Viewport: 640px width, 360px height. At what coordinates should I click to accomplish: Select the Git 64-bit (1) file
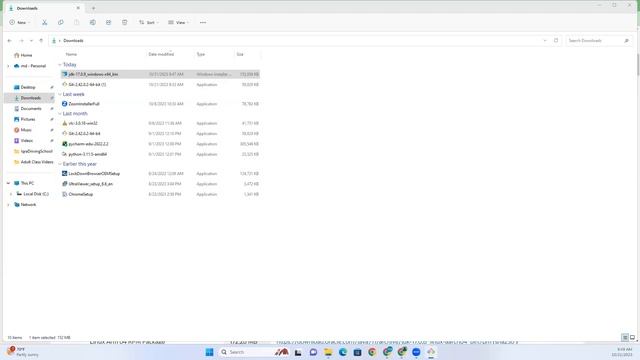160,84
